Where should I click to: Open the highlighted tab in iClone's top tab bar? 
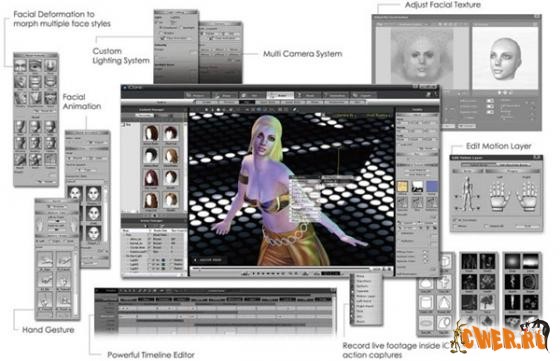(280, 95)
